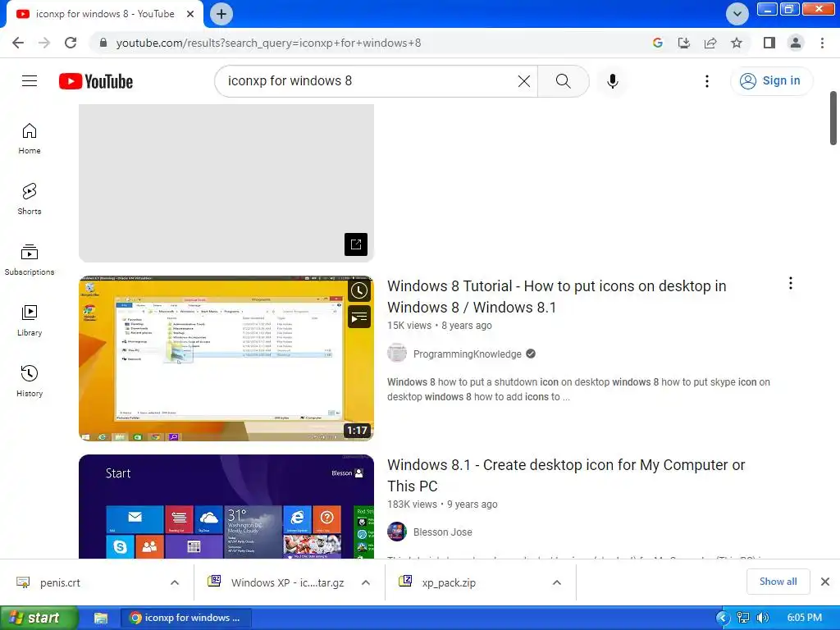Open the tab search dropdown arrow
Screen dimensions: 840x630
737,14
